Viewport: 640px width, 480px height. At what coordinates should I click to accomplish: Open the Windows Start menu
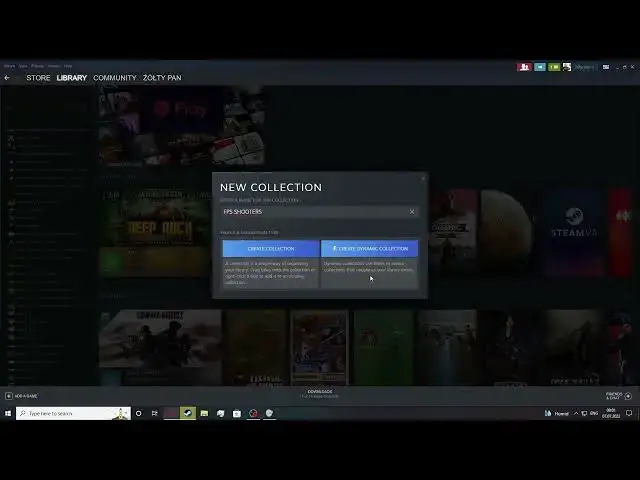(8, 413)
